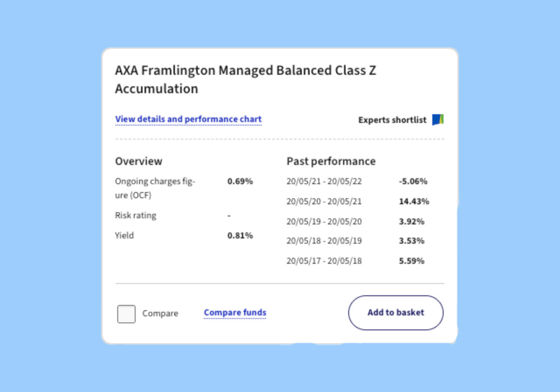Tick the Compare checkbox
This screenshot has width=560, height=392.
[126, 314]
